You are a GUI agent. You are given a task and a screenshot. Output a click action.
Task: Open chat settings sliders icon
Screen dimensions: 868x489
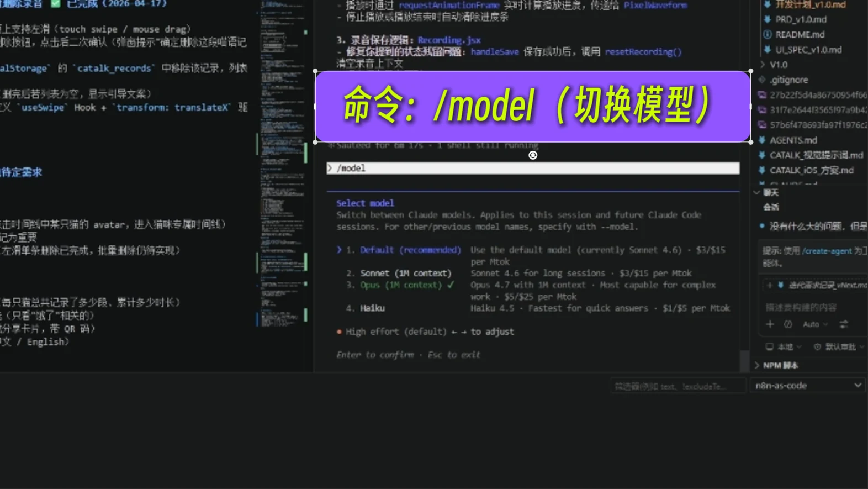[844, 324]
